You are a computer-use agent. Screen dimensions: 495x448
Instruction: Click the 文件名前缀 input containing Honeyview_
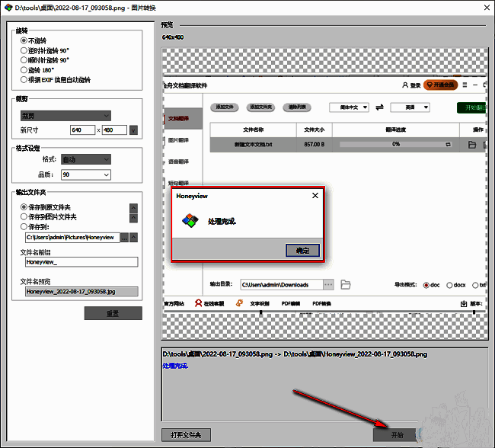[81, 262]
